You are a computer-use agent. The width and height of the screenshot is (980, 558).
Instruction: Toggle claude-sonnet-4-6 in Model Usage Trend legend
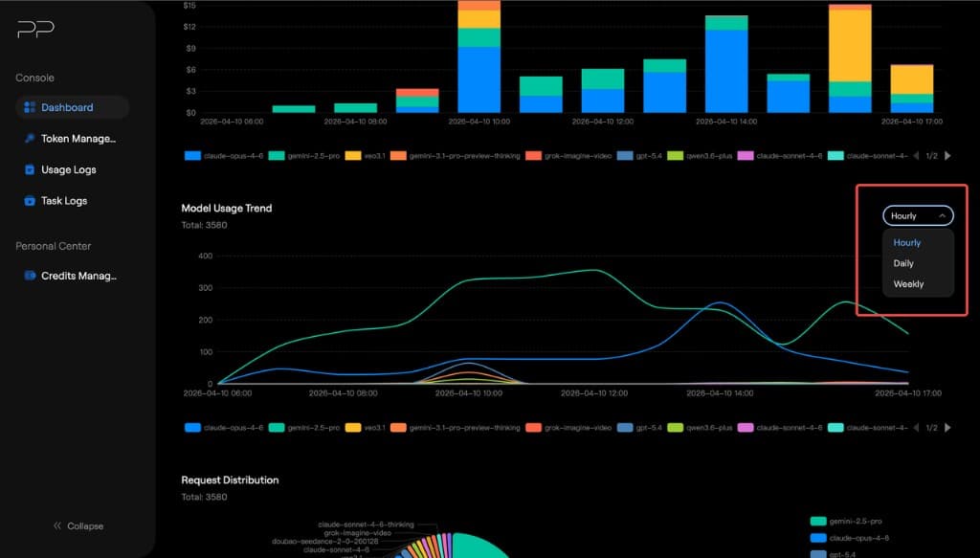[780, 428]
